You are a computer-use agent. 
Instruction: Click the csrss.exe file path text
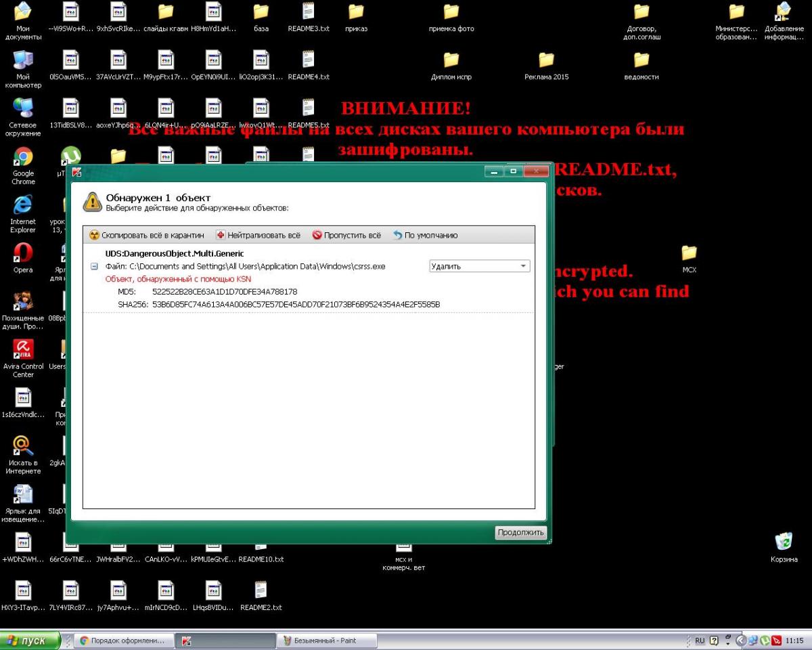point(245,266)
